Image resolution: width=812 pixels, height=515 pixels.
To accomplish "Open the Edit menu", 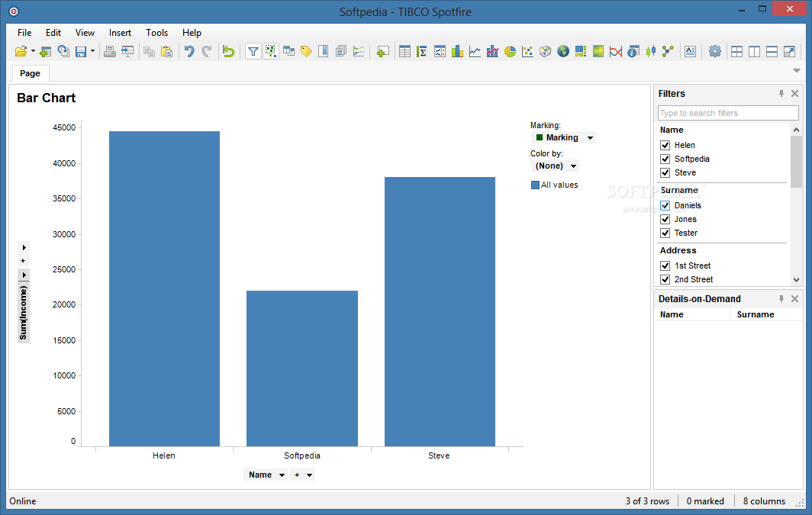I will (x=53, y=33).
